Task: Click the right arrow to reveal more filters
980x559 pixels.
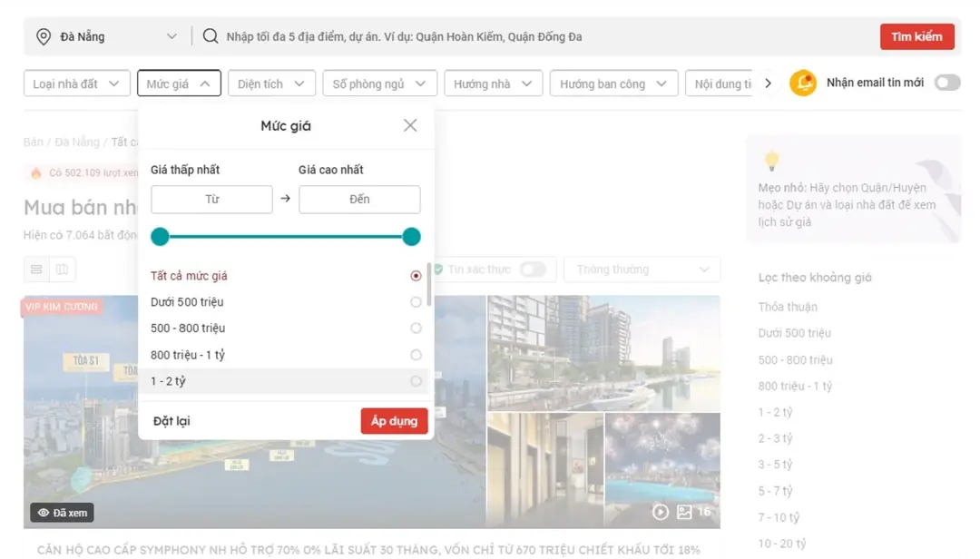Action: 768,82
